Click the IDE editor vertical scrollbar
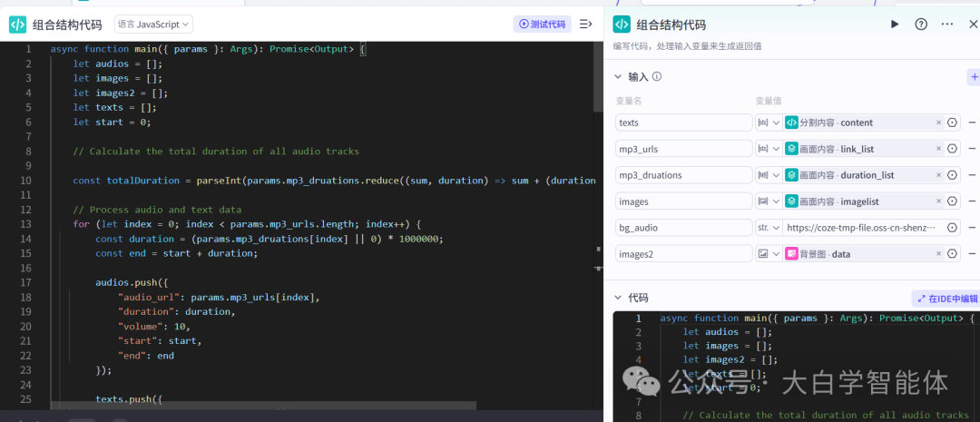The width and height of the screenshot is (980, 422). [598, 75]
